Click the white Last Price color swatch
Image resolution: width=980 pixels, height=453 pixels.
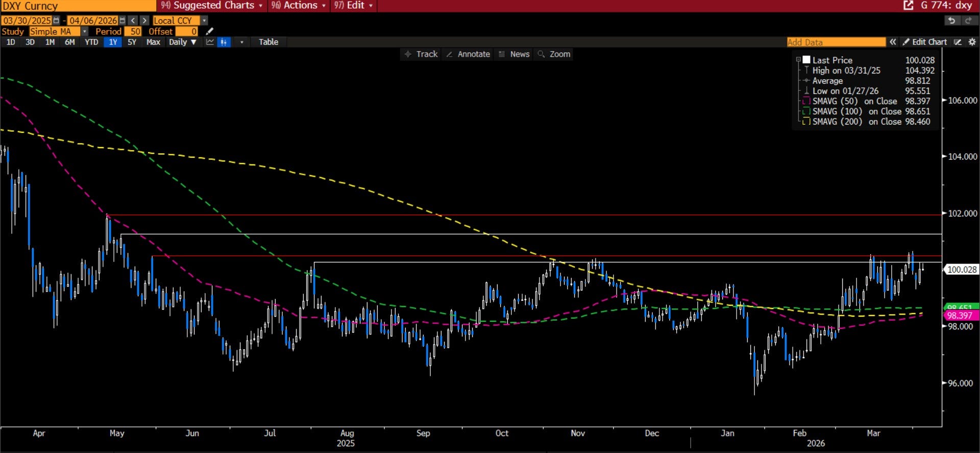[x=806, y=60]
